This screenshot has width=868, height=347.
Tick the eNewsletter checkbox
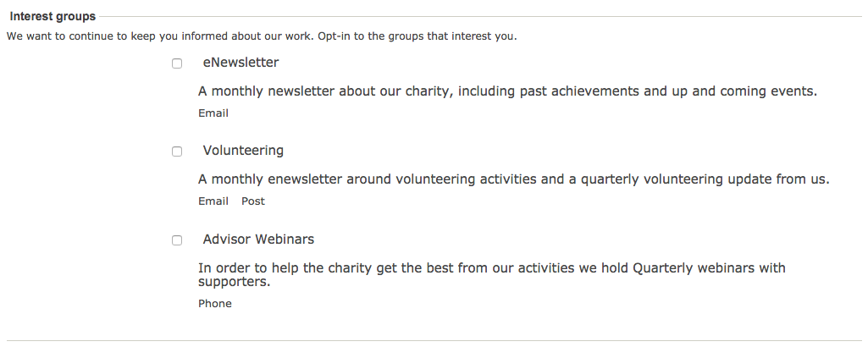[177, 63]
